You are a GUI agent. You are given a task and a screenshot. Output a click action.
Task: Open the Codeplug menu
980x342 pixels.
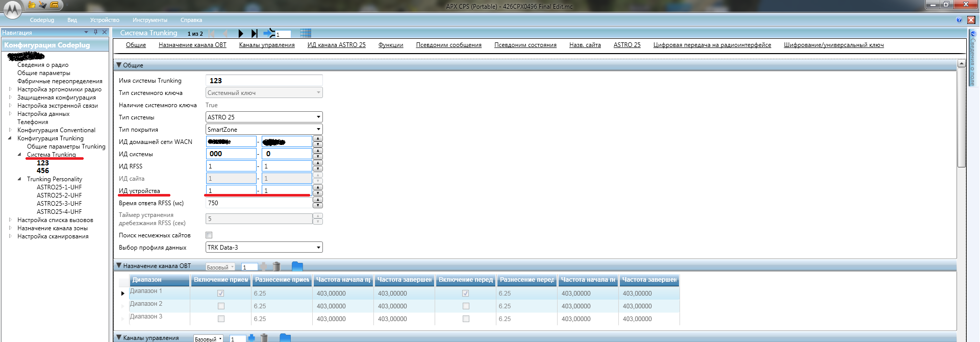click(x=42, y=20)
